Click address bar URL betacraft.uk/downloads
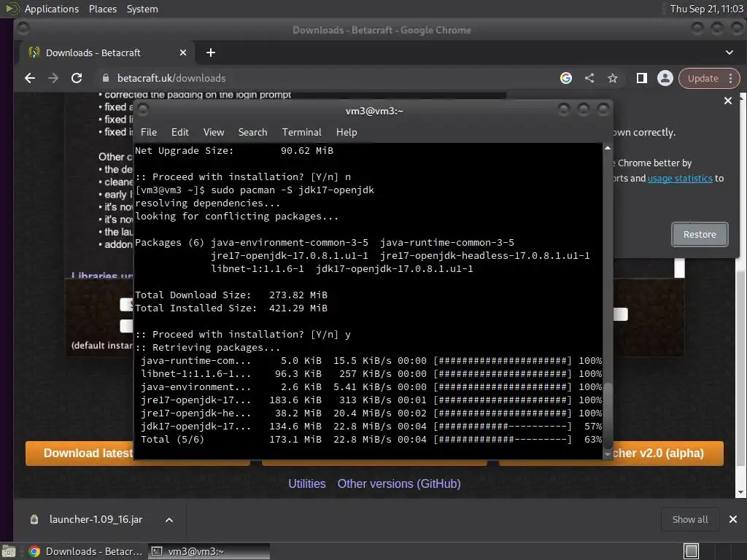This screenshot has height=560, width=747. (171, 78)
